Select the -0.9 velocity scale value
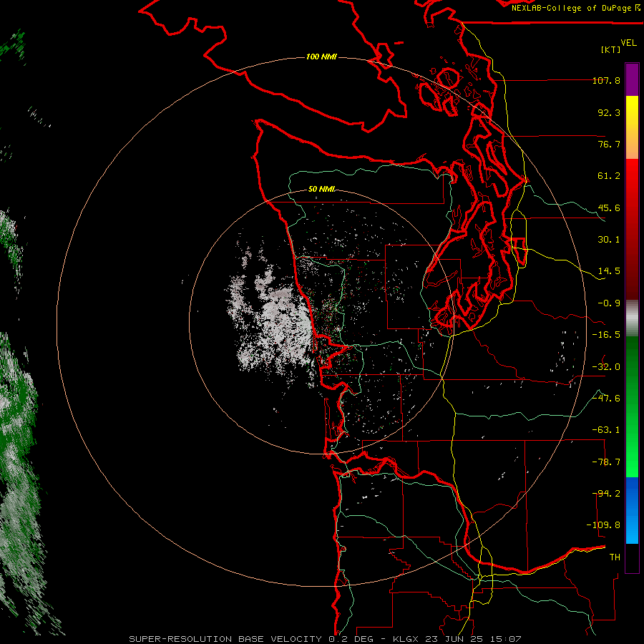 click(x=609, y=303)
